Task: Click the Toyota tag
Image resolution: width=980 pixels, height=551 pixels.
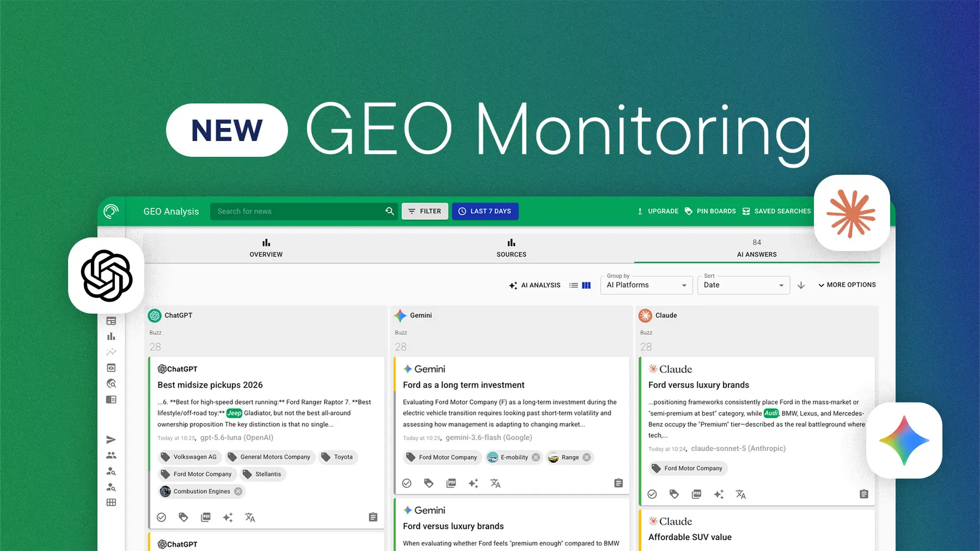Action: coord(337,457)
